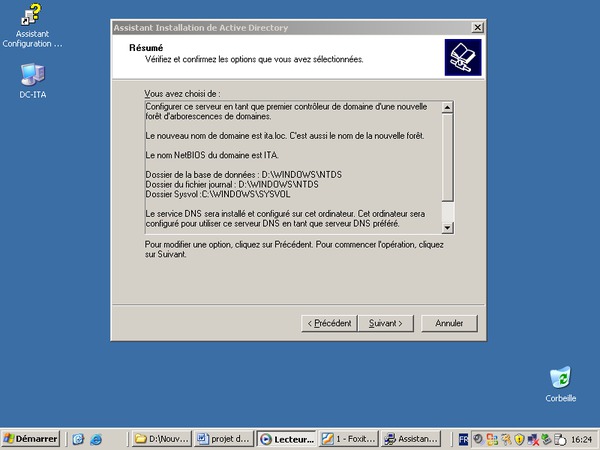Switch to the Lecteur media player window
Viewport: 600px width, 450px height.
click(287, 439)
